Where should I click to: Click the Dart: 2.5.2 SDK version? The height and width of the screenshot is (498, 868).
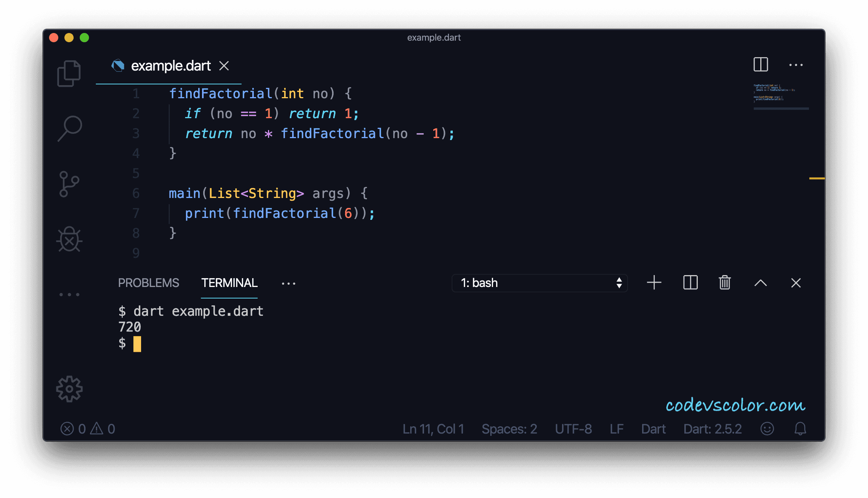(712, 429)
